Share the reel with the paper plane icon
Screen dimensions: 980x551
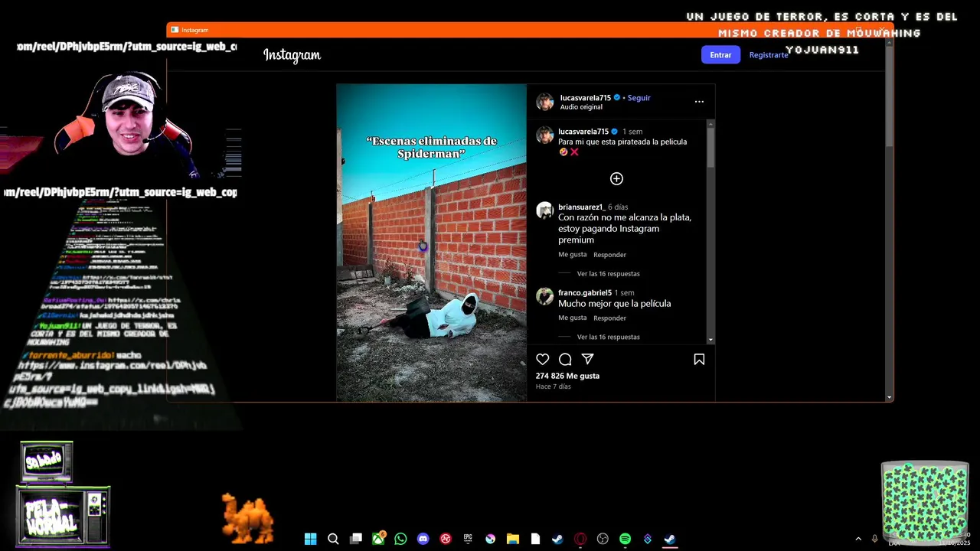click(587, 359)
